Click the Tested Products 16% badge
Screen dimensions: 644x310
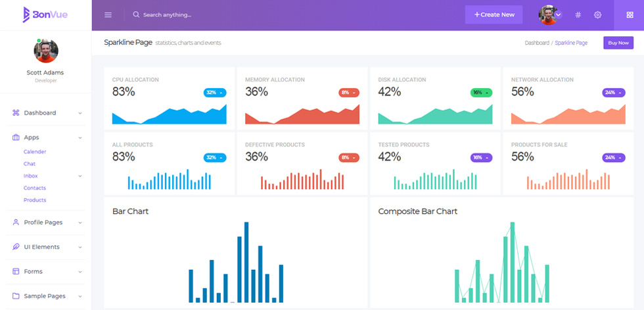(x=481, y=157)
